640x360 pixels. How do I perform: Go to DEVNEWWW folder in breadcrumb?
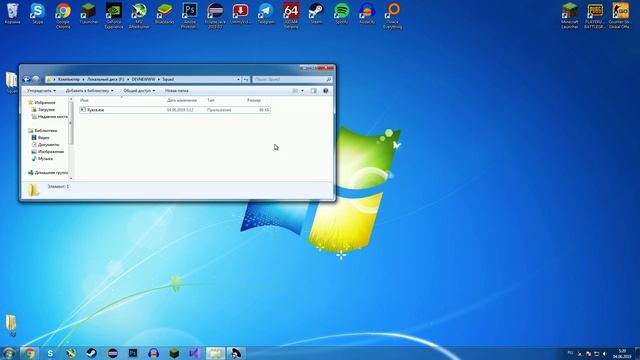click(143, 80)
